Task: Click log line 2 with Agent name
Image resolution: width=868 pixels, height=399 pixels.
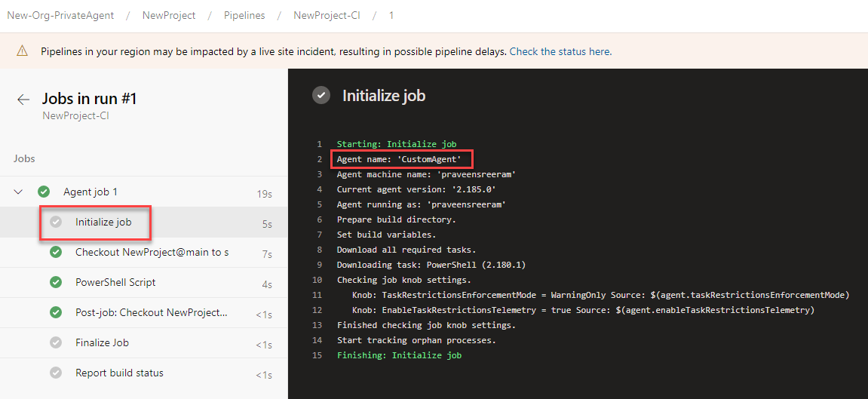Action: tap(399, 159)
